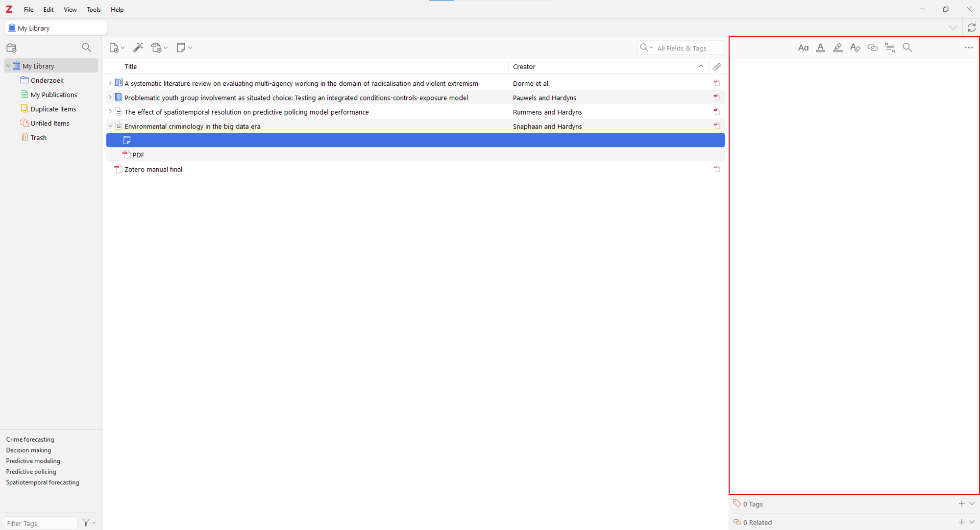The height and width of the screenshot is (530, 980).
Task: Select the Rummens and Hardyns item
Action: 416,112
